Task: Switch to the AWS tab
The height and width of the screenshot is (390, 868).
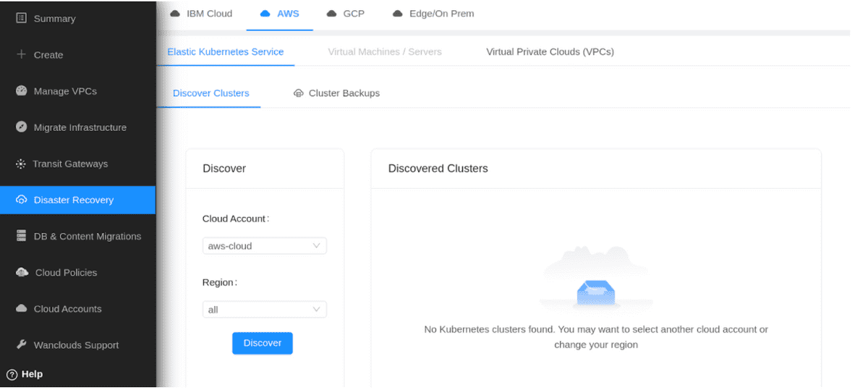Action: [x=279, y=13]
